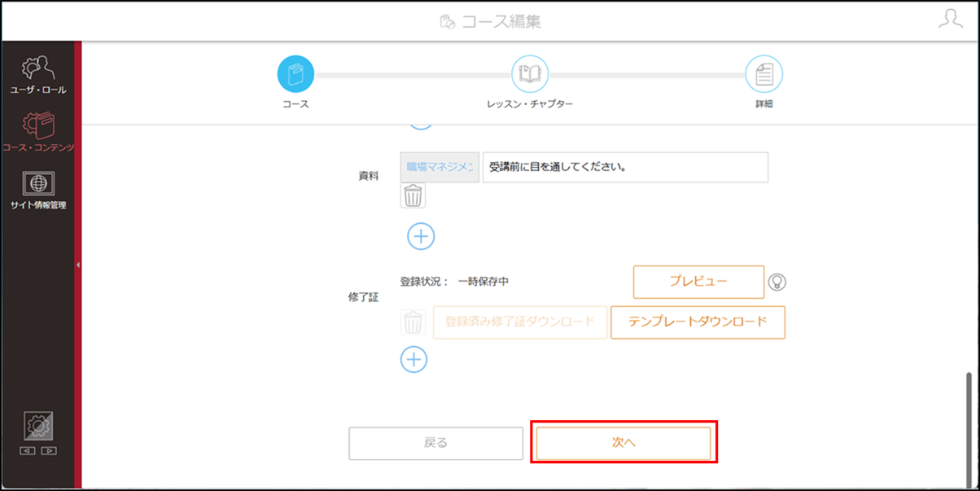This screenshot has height=491, width=980.
Task: Go to the レッスン・チャプター step icon
Action: pyautogui.click(x=530, y=74)
